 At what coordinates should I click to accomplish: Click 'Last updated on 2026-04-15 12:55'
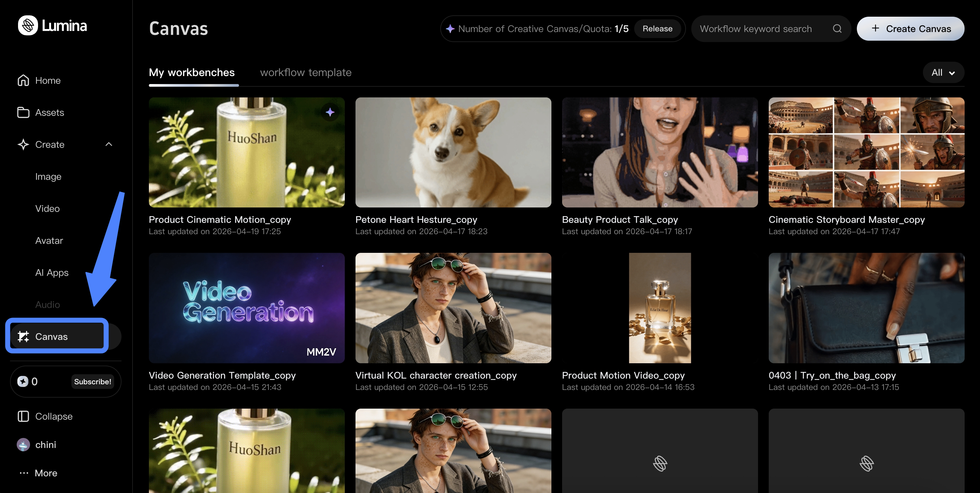click(x=422, y=387)
